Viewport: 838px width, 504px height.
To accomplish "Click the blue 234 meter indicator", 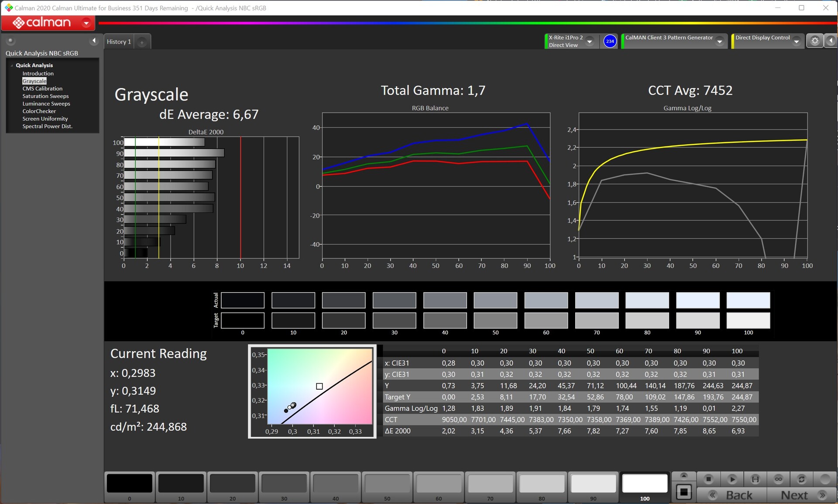I will pos(610,41).
